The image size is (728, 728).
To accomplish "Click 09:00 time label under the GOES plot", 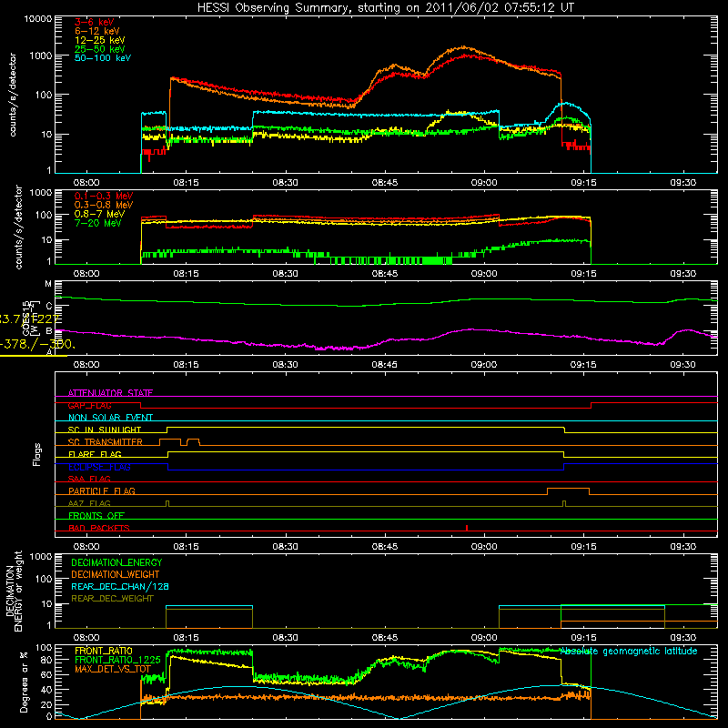I will point(484,365).
